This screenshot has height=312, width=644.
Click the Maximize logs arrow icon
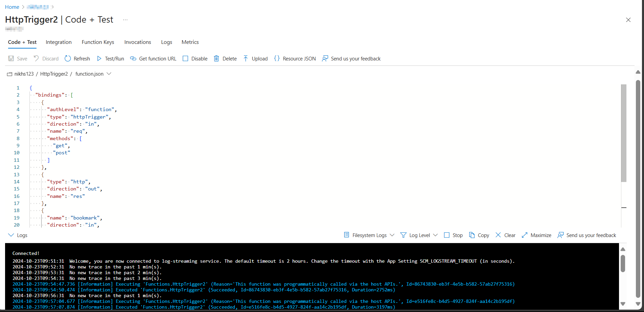[524, 235]
